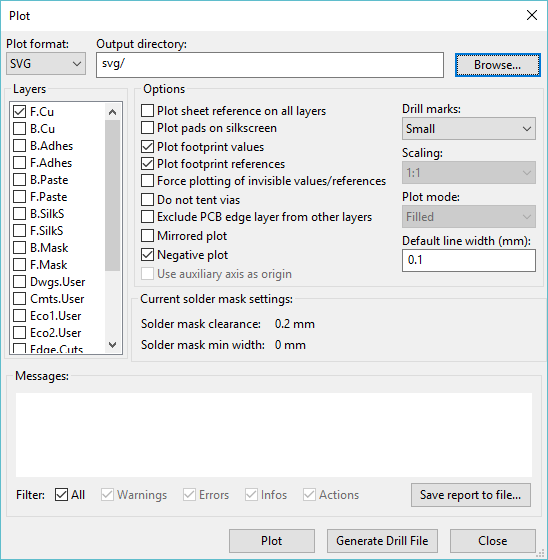Enable Plot pads on silkscreen
Viewport: 548px width, 560px height.
147,128
